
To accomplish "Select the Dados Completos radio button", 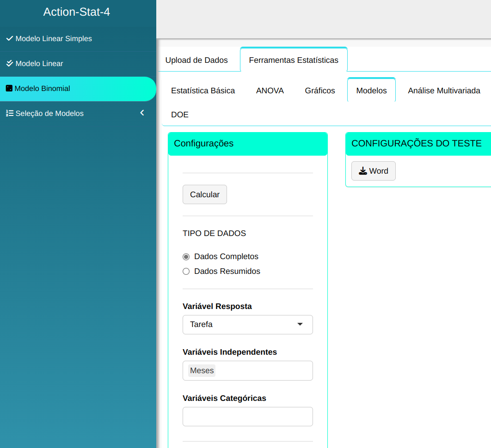I will 186,257.
